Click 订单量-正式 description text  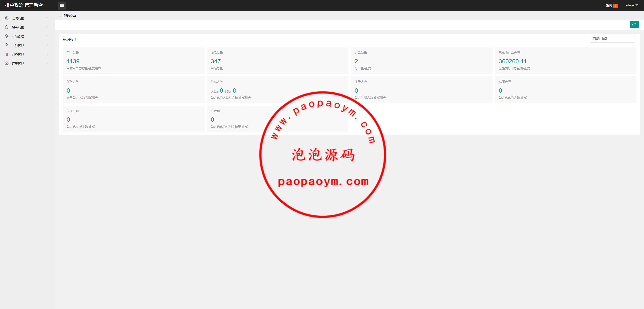point(363,68)
